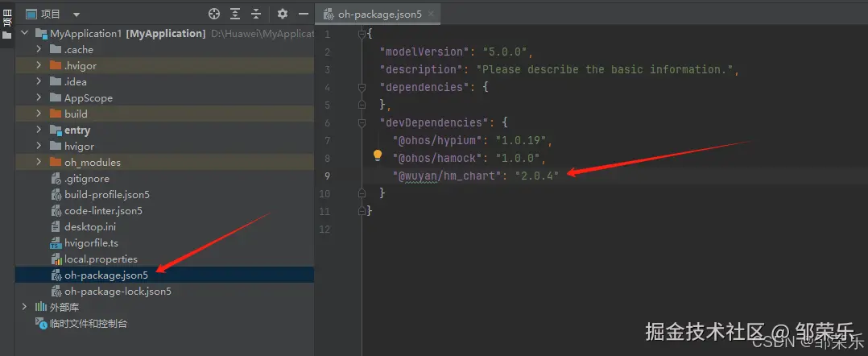Select code-linter.json5 file
The image size is (868, 356).
(x=104, y=210)
